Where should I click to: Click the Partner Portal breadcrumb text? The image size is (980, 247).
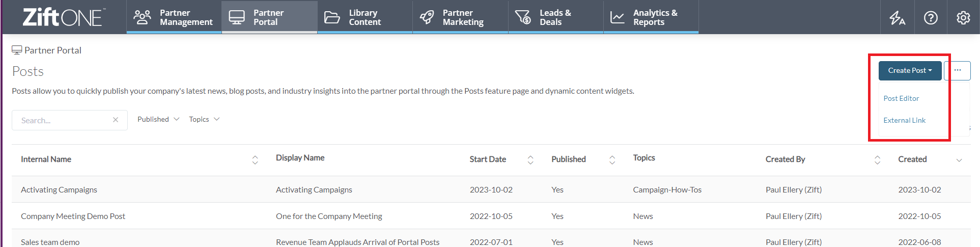tap(53, 50)
